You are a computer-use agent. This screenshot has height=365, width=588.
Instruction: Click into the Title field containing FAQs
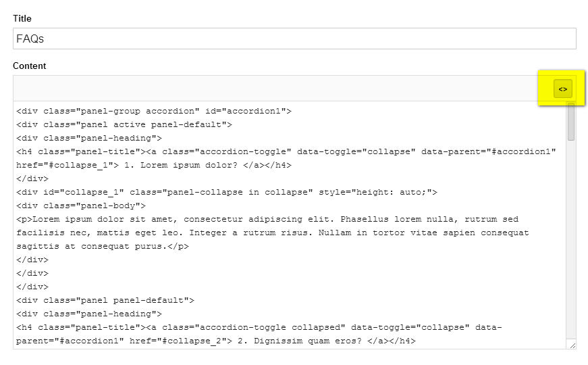tap(294, 39)
